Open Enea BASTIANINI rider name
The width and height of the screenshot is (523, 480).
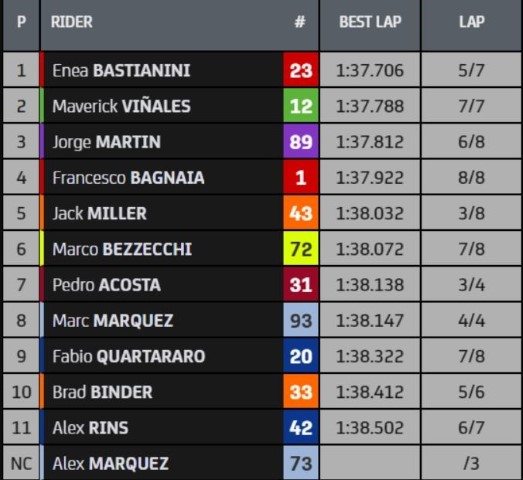pos(121,70)
